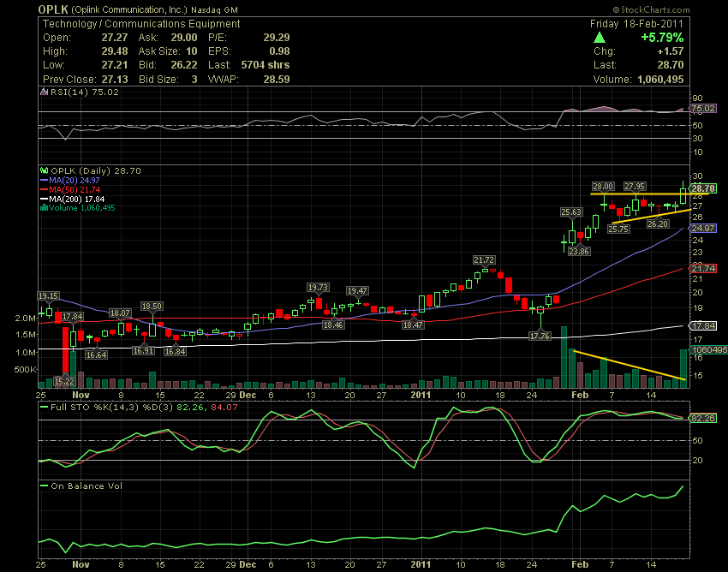Click the High price 29.48
This screenshot has height=572, width=728.
pyautogui.click(x=115, y=51)
